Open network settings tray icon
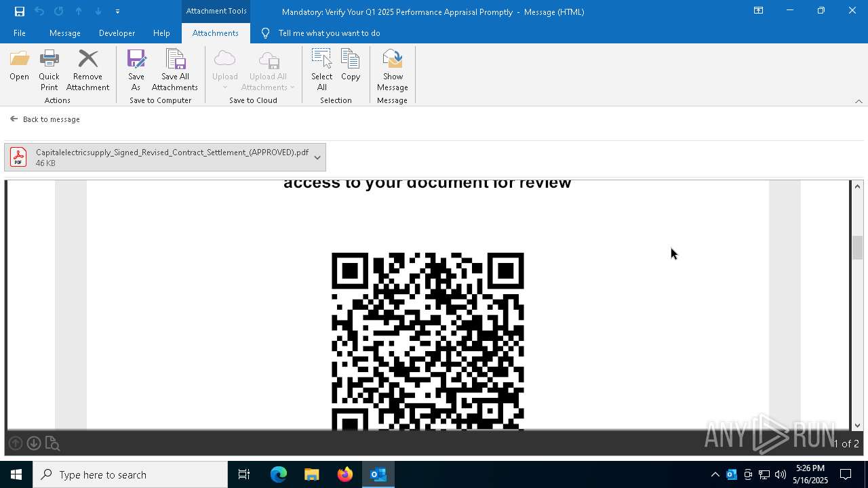Screen dimensions: 868x488 [764, 474]
